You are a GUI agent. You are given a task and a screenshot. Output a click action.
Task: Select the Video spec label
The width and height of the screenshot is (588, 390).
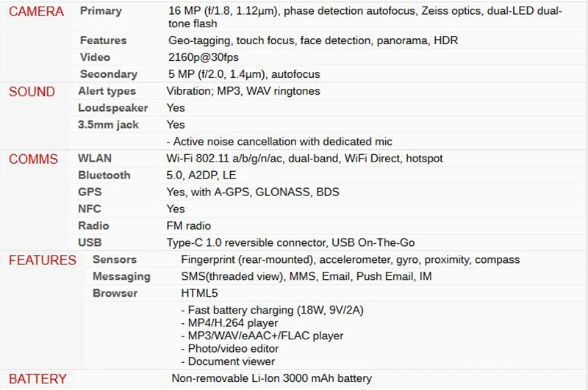click(95, 57)
